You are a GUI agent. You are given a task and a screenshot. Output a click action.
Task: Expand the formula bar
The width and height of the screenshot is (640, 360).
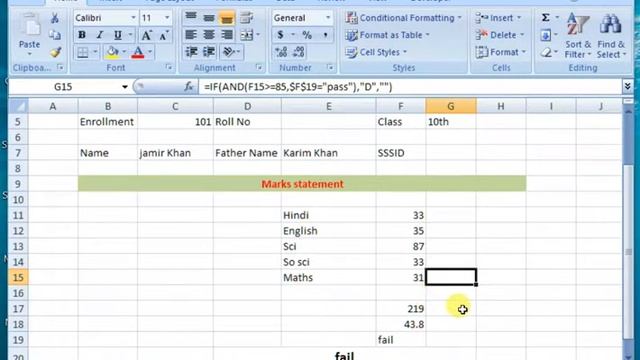click(x=627, y=86)
